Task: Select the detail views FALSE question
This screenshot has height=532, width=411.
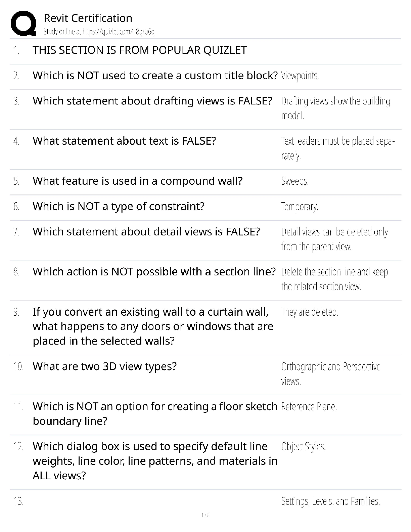Action: tap(146, 232)
